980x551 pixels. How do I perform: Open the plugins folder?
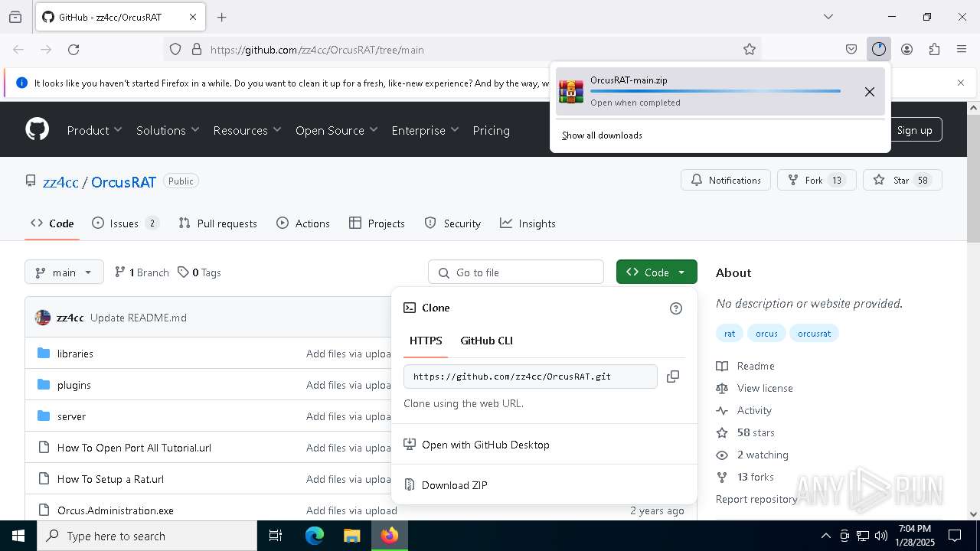click(x=74, y=385)
